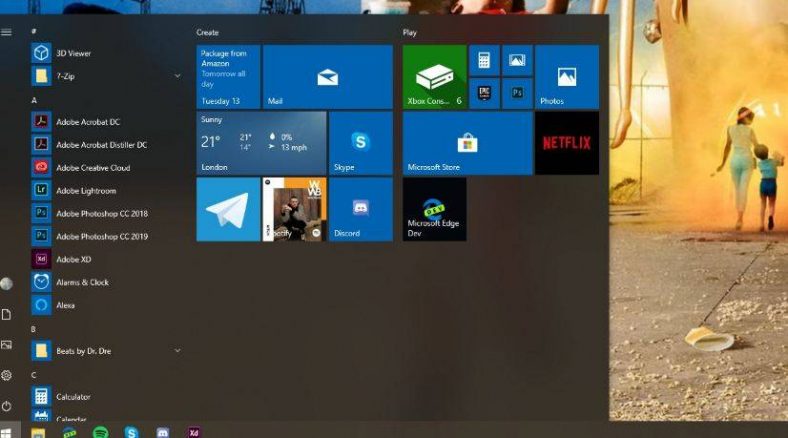Open the 7-Zip folder icon
The height and width of the screenshot is (438, 788).
click(x=41, y=76)
